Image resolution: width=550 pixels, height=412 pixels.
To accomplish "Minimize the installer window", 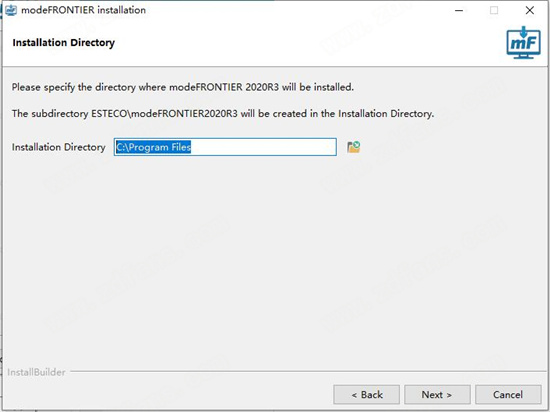I will [x=459, y=11].
